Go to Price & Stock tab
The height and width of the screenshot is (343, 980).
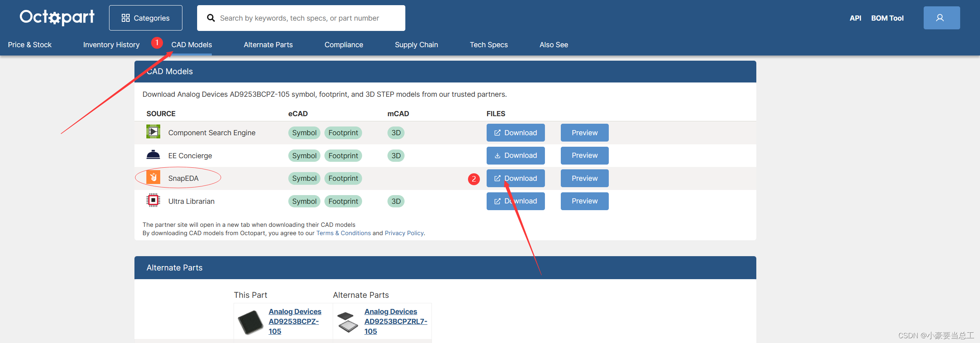[x=30, y=45]
